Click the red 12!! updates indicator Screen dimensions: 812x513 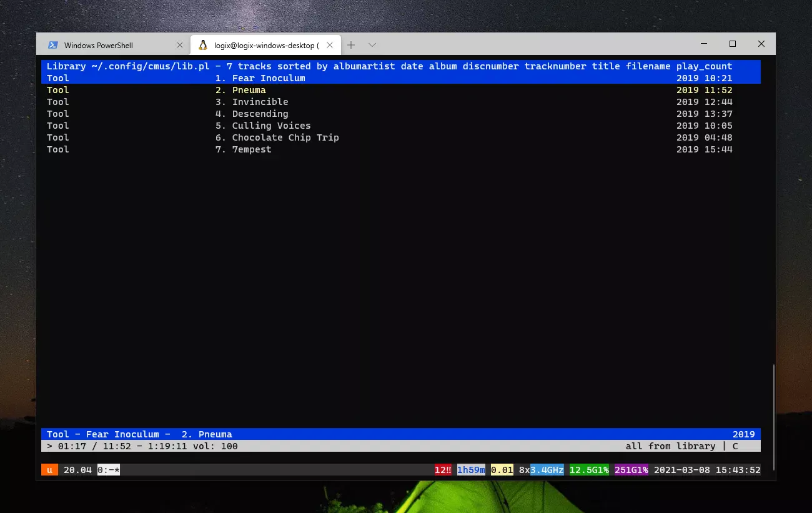(443, 470)
